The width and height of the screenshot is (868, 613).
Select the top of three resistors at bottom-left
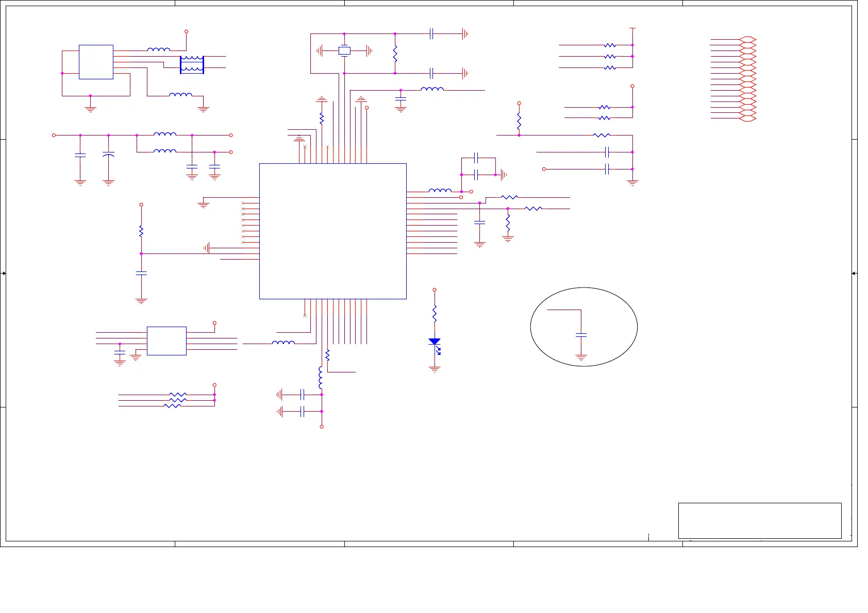point(178,395)
